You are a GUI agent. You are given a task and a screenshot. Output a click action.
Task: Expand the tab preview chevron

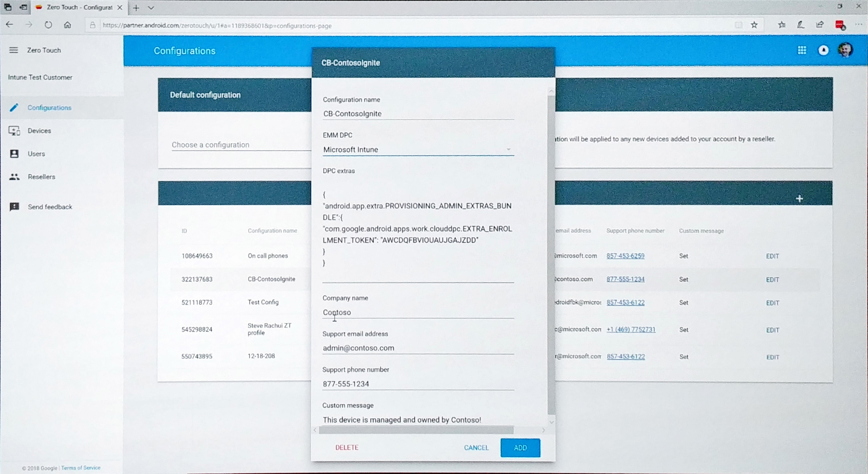click(x=151, y=8)
